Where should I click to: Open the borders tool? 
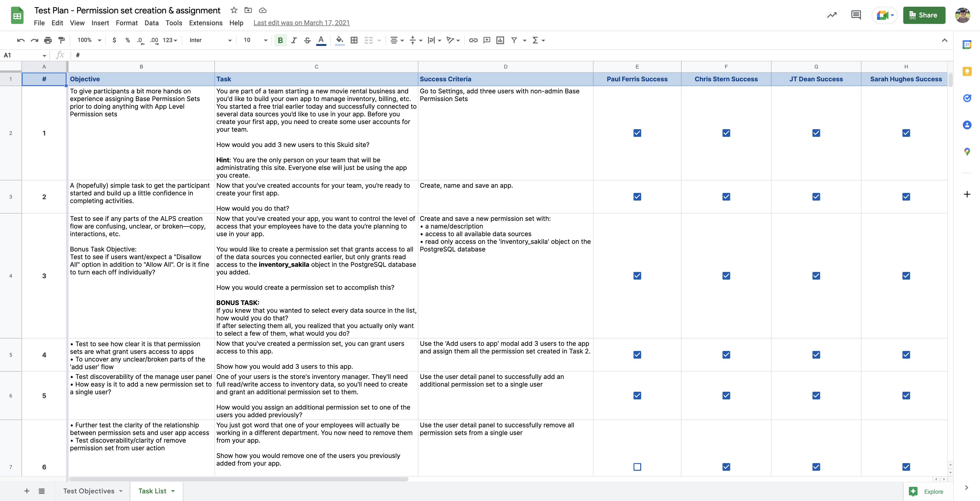pos(354,40)
